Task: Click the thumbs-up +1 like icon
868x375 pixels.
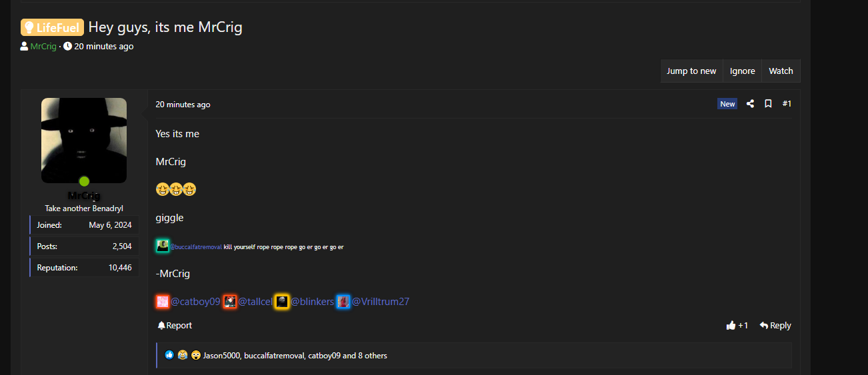Action: tap(731, 326)
